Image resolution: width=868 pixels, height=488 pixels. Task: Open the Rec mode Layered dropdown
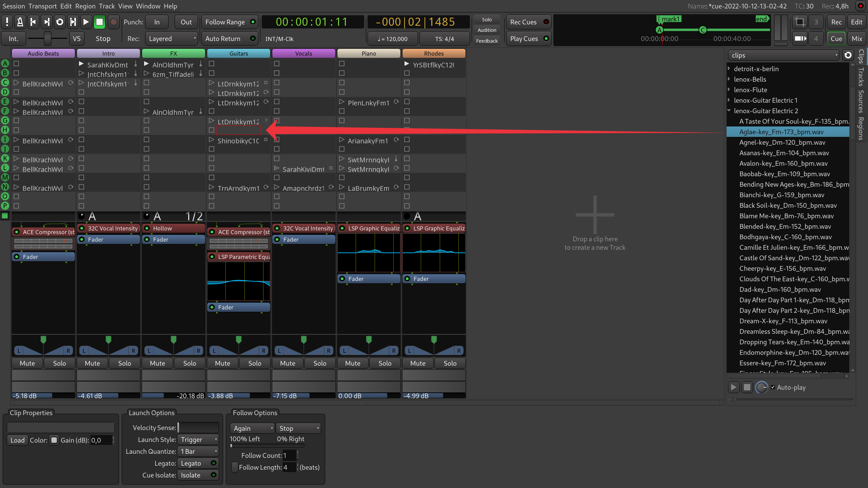pos(172,39)
